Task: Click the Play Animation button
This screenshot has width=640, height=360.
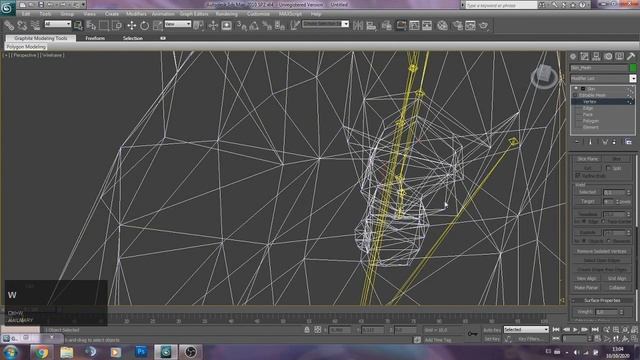Action: [575, 329]
